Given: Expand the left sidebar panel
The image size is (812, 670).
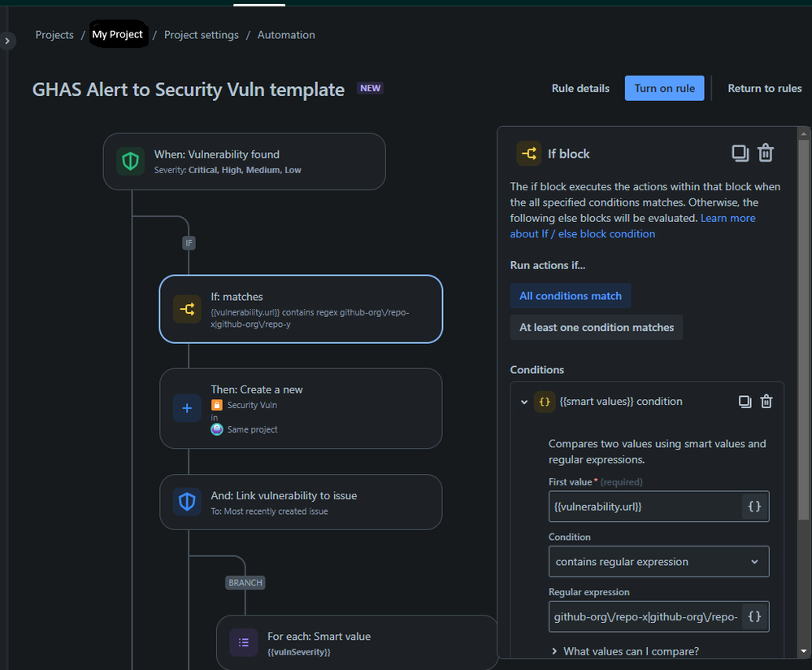Looking at the screenshot, I should click(x=7, y=41).
